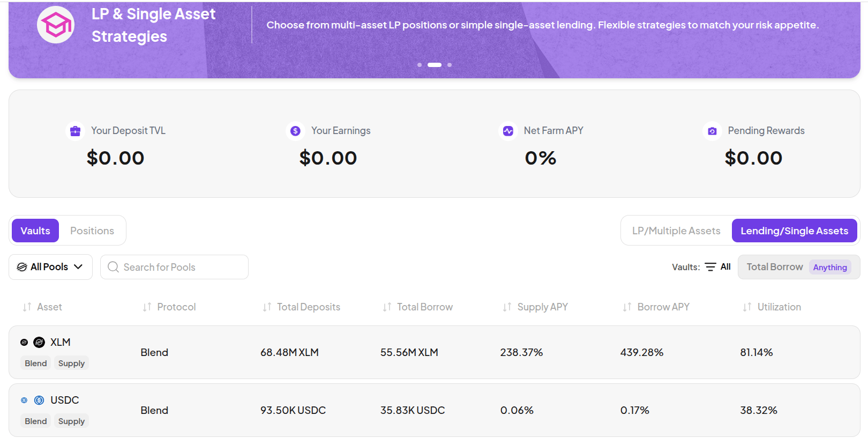The image size is (868, 445).
Task: Click the pulse icon beside Net Farm APY
Action: 508,131
